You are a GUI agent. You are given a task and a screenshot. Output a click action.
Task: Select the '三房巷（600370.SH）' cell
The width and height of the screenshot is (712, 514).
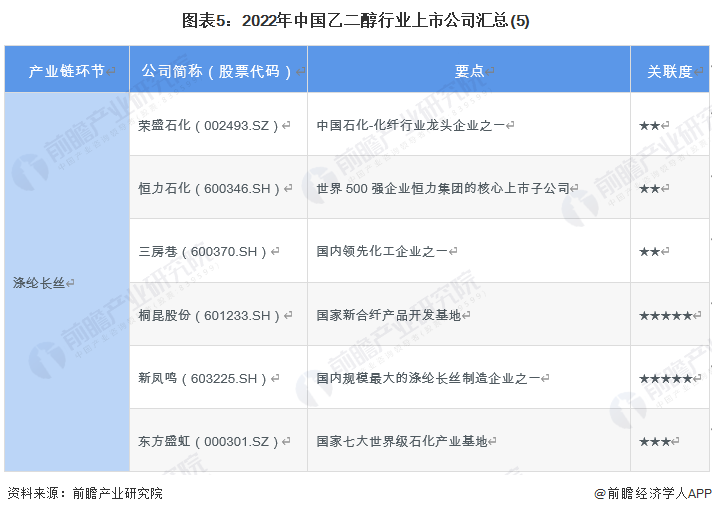218,251
